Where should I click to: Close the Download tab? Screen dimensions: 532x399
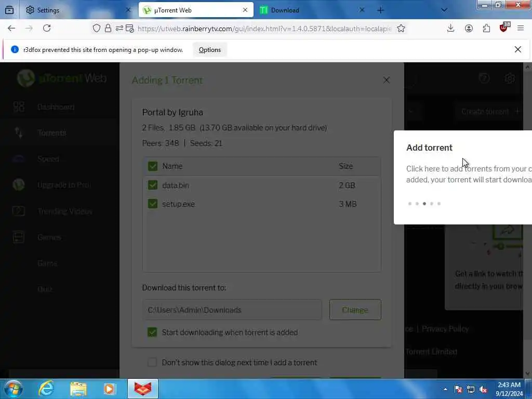click(362, 10)
